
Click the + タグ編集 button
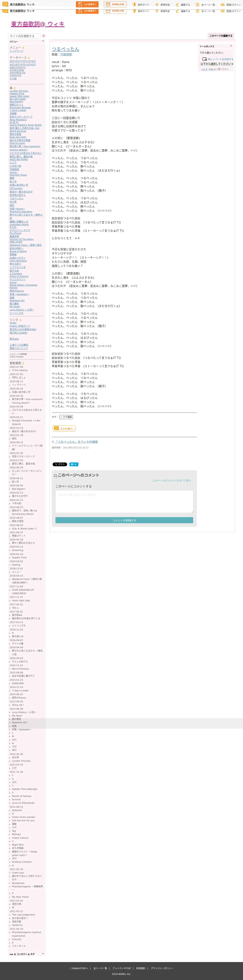(x=66, y=417)
